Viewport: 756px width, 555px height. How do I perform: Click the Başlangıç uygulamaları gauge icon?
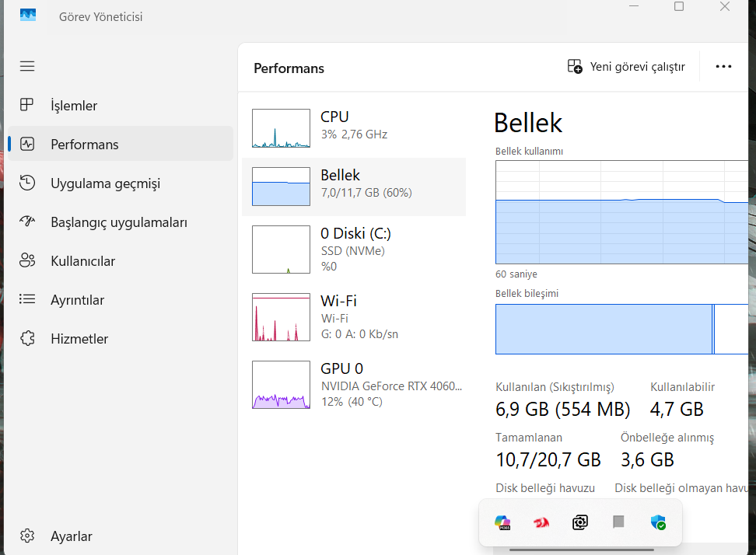27,222
